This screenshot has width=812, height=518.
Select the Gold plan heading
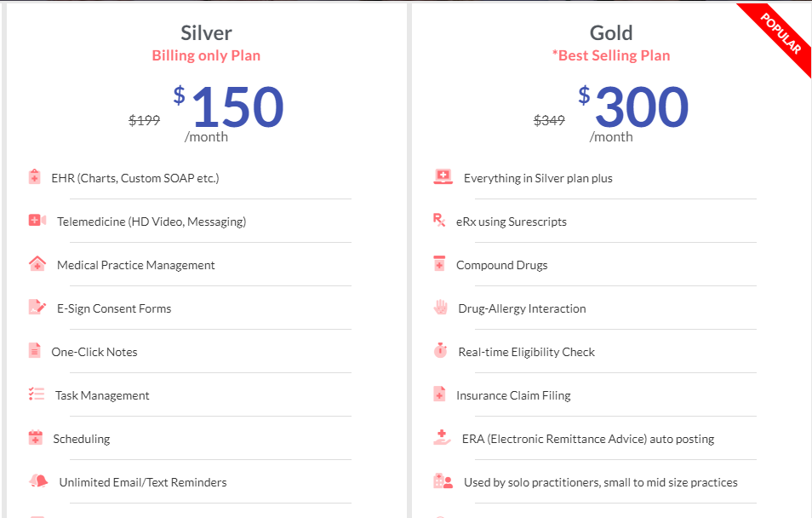point(611,33)
